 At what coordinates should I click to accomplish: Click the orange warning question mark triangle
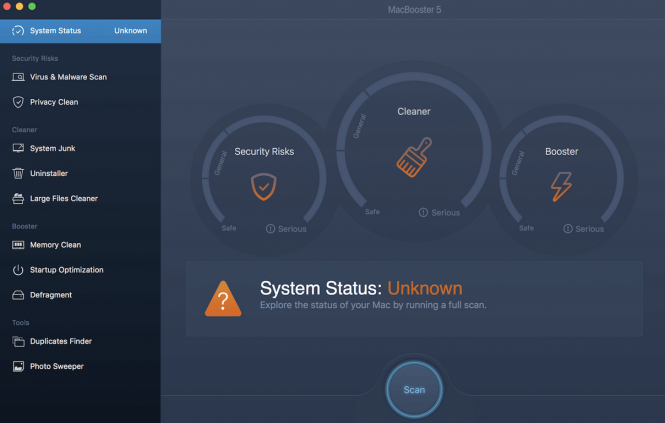(223, 298)
